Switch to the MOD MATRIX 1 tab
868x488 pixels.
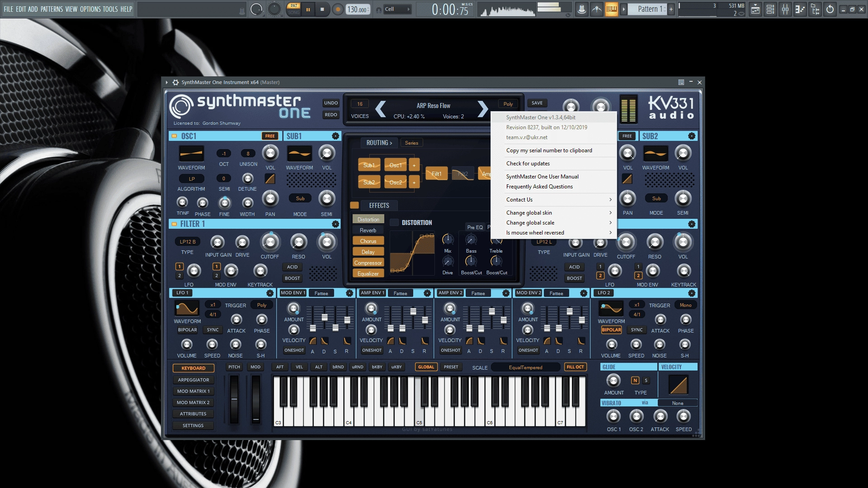(x=193, y=391)
